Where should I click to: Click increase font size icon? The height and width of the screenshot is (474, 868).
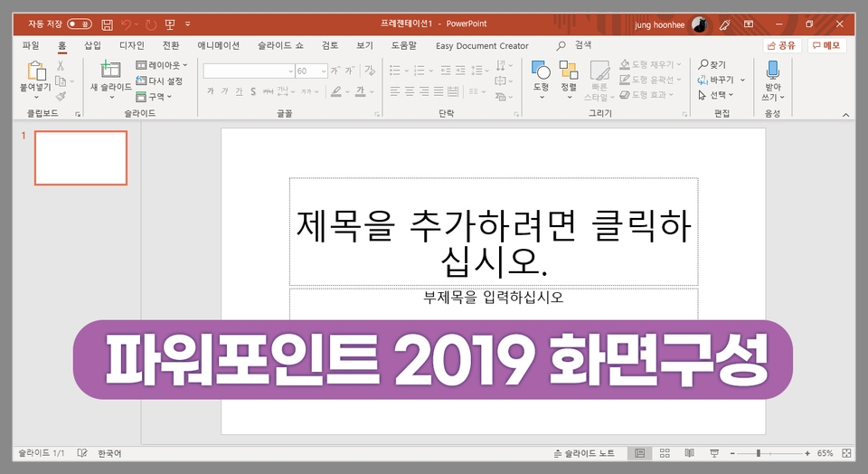point(335,71)
